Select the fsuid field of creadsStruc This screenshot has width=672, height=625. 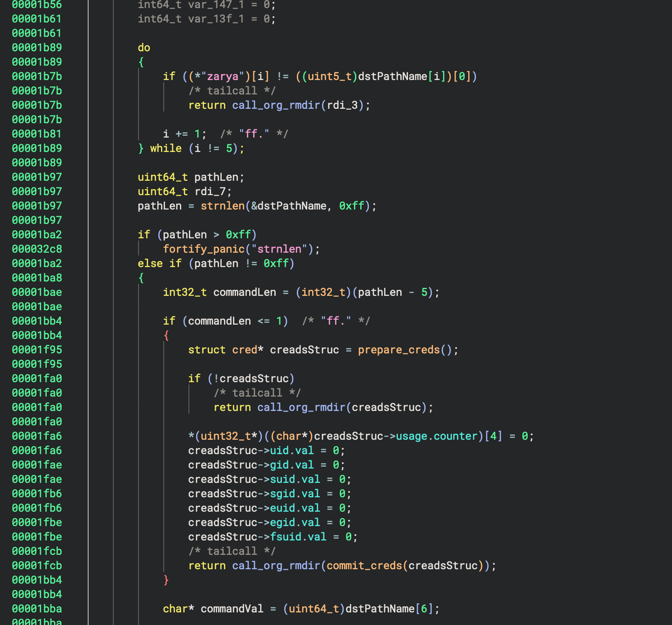(286, 537)
